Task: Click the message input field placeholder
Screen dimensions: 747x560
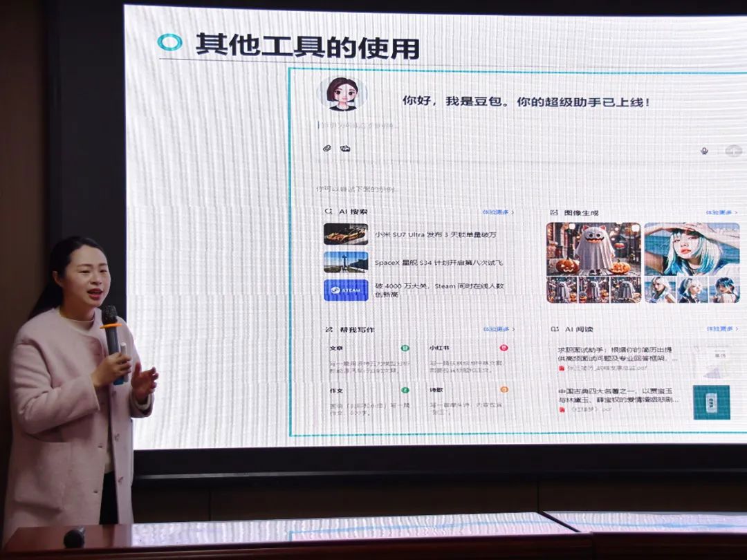Action: pyautogui.click(x=358, y=126)
